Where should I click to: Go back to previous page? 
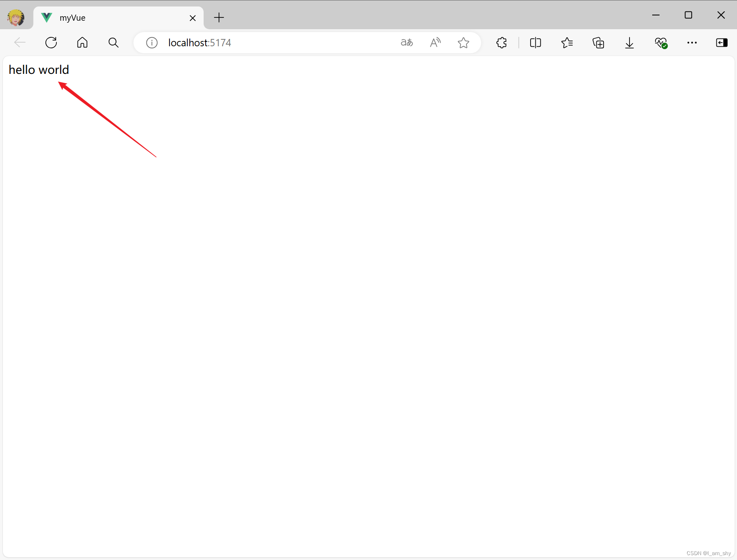pyautogui.click(x=20, y=43)
